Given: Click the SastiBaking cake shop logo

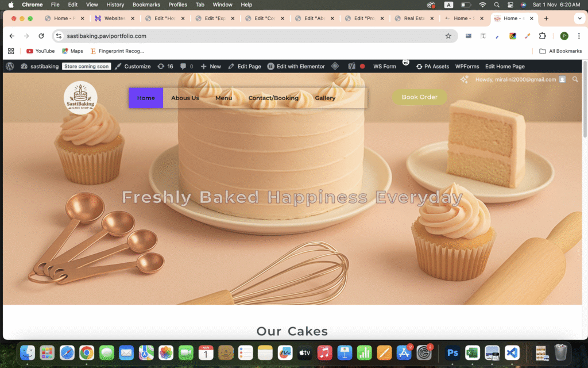Looking at the screenshot, I should point(80,98).
